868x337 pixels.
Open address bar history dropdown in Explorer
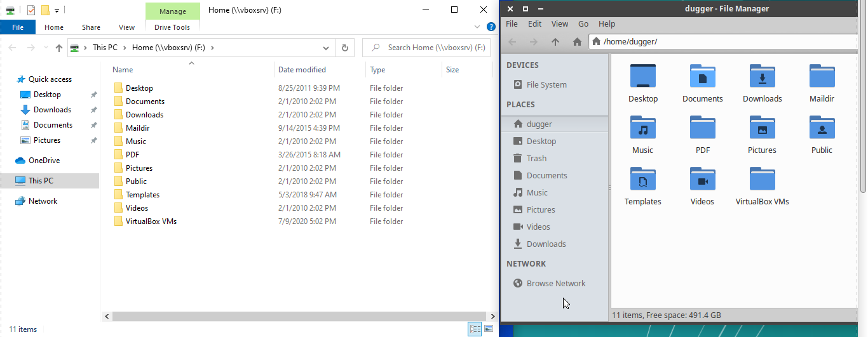click(x=326, y=48)
